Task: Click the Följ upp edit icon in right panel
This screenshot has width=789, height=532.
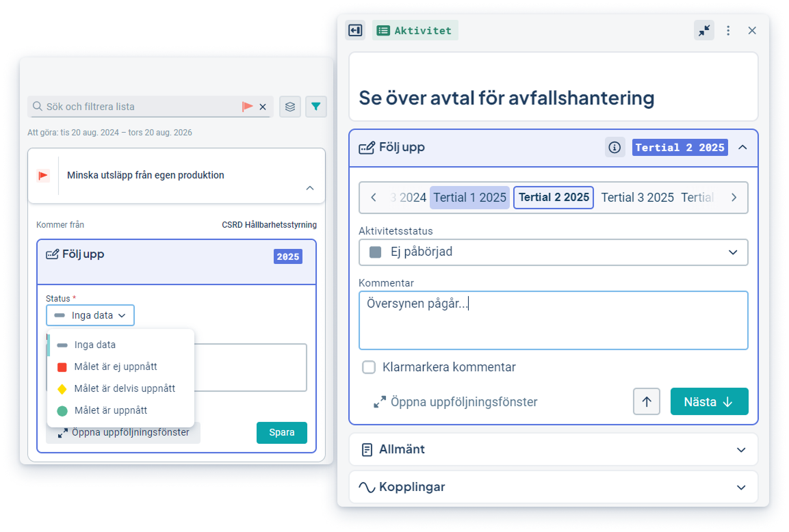Action: [x=367, y=148]
